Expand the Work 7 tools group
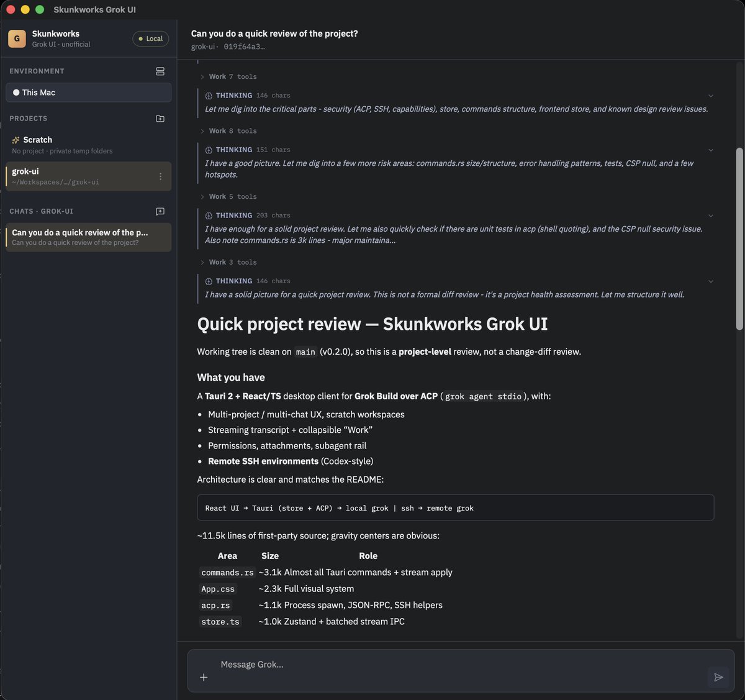Screen dimensions: 745x700 click(x=228, y=77)
